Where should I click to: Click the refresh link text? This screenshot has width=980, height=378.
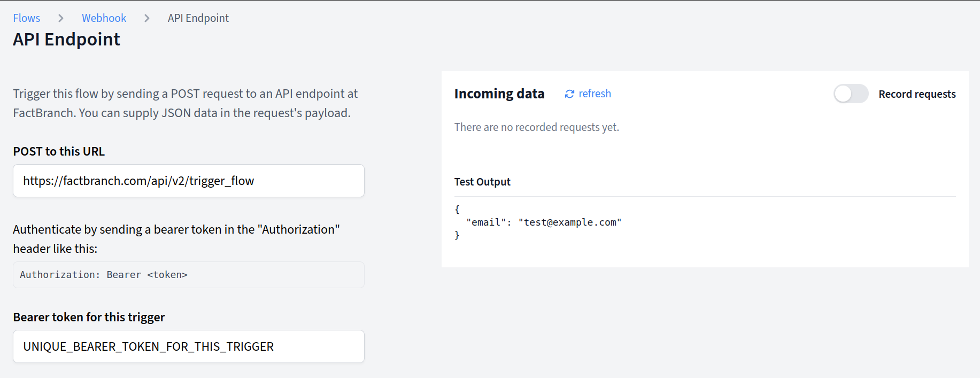[595, 94]
